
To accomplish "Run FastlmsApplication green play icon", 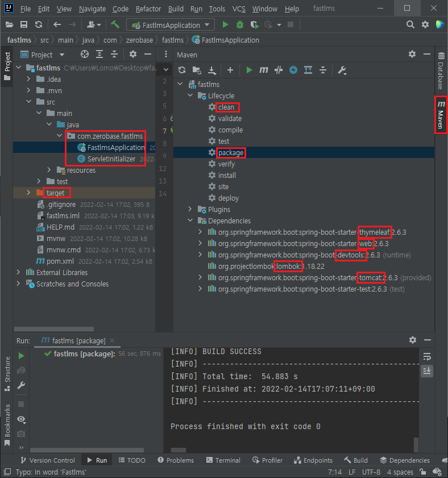I will point(225,24).
